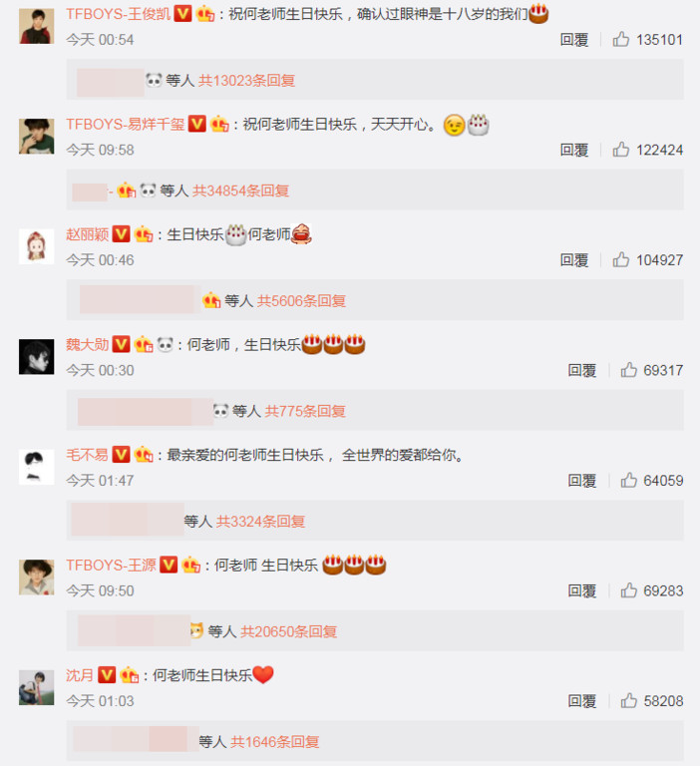Open TFBOYS-易烊千玺 username link
Screen dimensions: 700x766
[126, 124]
